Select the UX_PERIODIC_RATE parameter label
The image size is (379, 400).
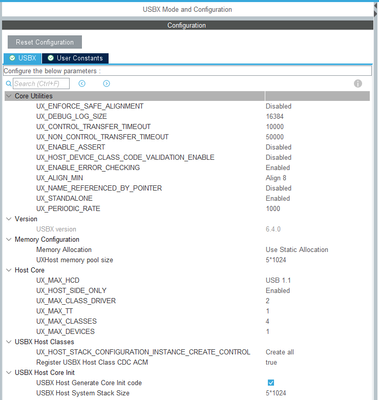[68, 209]
